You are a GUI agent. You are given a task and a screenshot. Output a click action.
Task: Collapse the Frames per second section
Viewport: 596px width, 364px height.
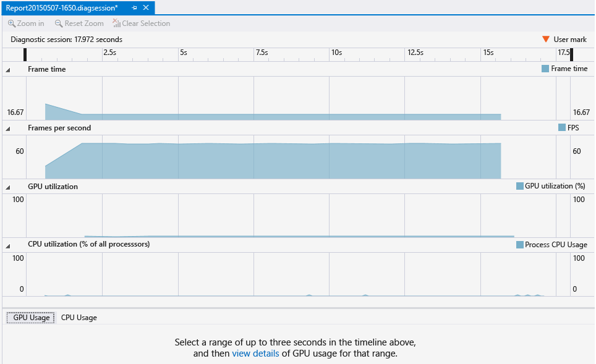point(7,127)
